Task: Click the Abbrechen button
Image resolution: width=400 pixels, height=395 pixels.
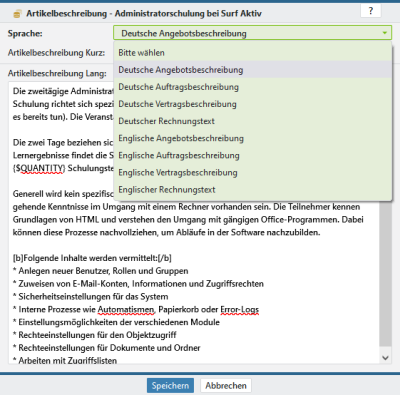Action: coord(226,386)
